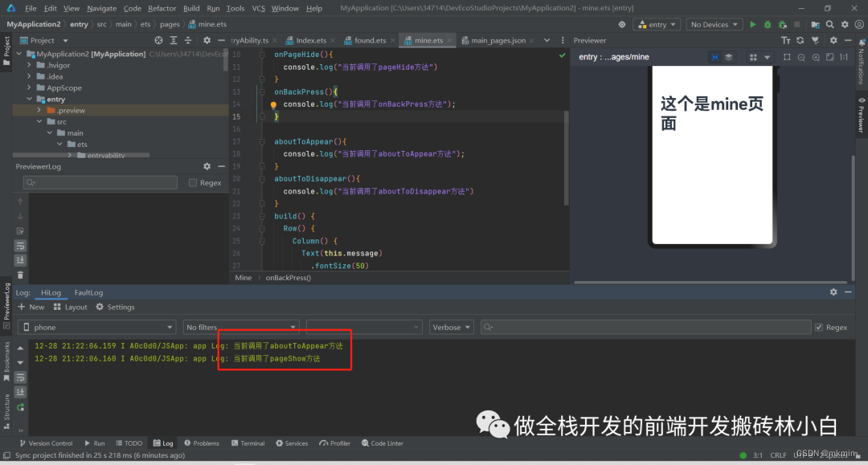The image size is (868, 465).
Task: Click the locate-file target icon in Project panel
Action: click(159, 40)
